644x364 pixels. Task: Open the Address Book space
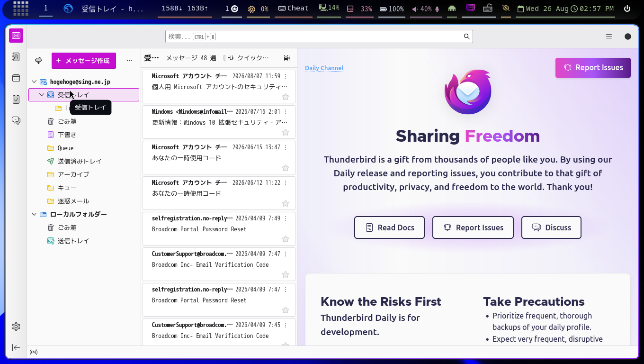click(x=16, y=57)
